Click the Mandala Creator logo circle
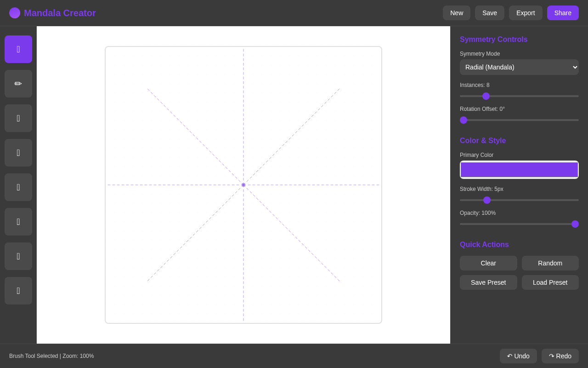 (x=15, y=13)
